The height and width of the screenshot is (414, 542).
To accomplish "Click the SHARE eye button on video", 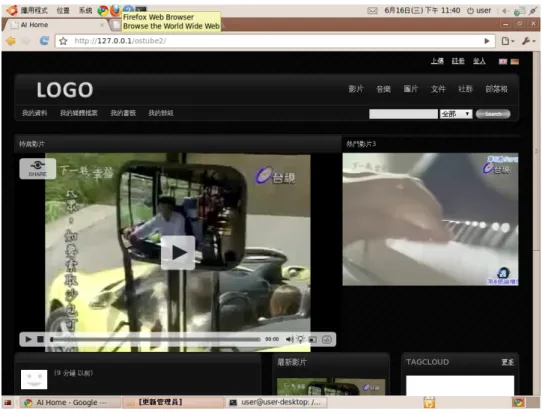I will point(37,168).
